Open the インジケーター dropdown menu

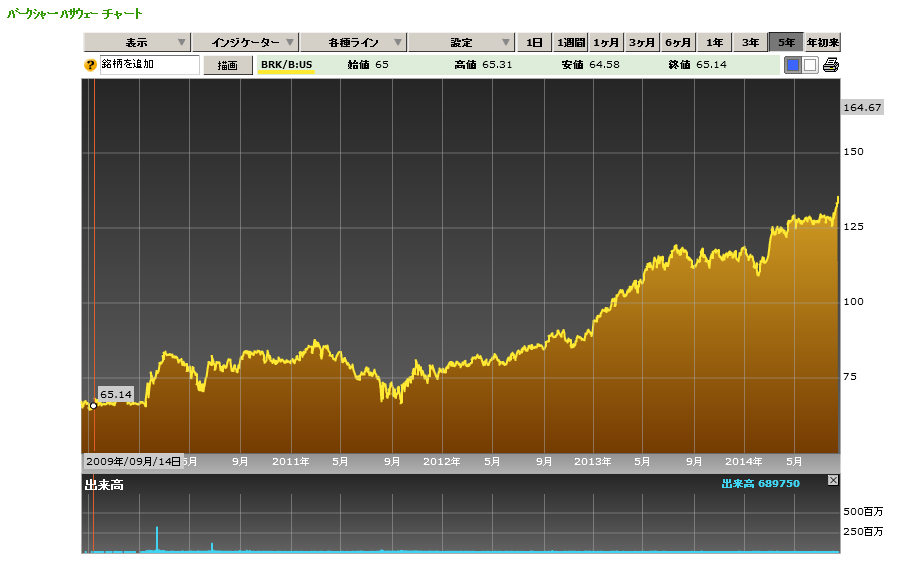pos(245,42)
